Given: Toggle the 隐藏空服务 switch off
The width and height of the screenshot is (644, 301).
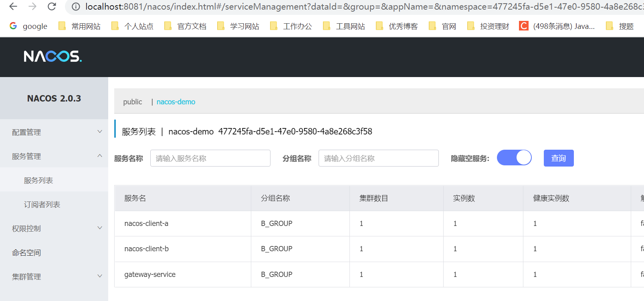Looking at the screenshot, I should click(514, 158).
